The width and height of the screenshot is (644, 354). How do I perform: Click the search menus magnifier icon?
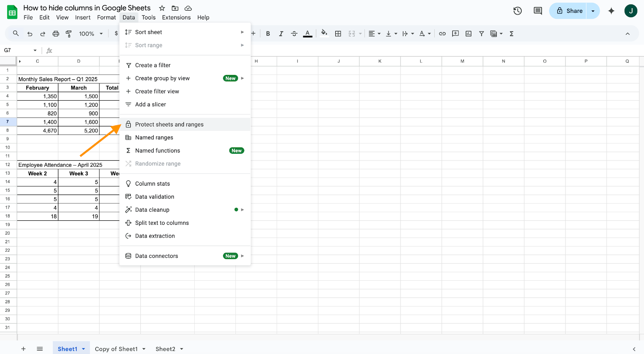16,33
